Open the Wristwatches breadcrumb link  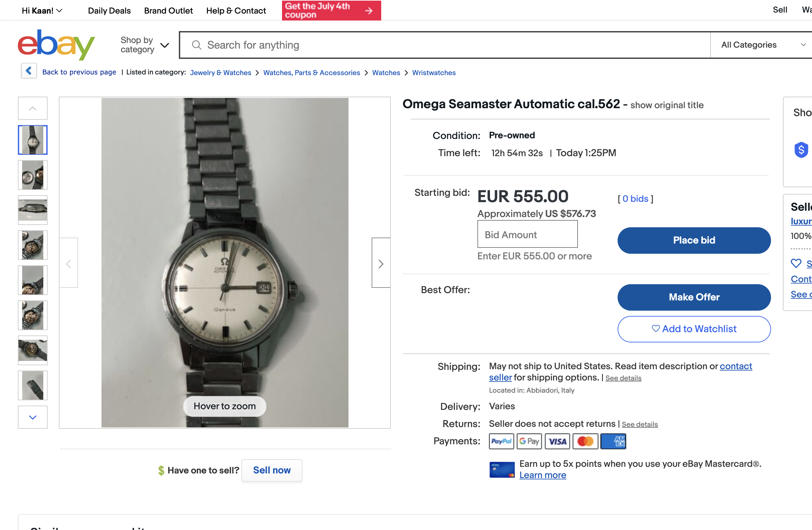pyautogui.click(x=434, y=73)
